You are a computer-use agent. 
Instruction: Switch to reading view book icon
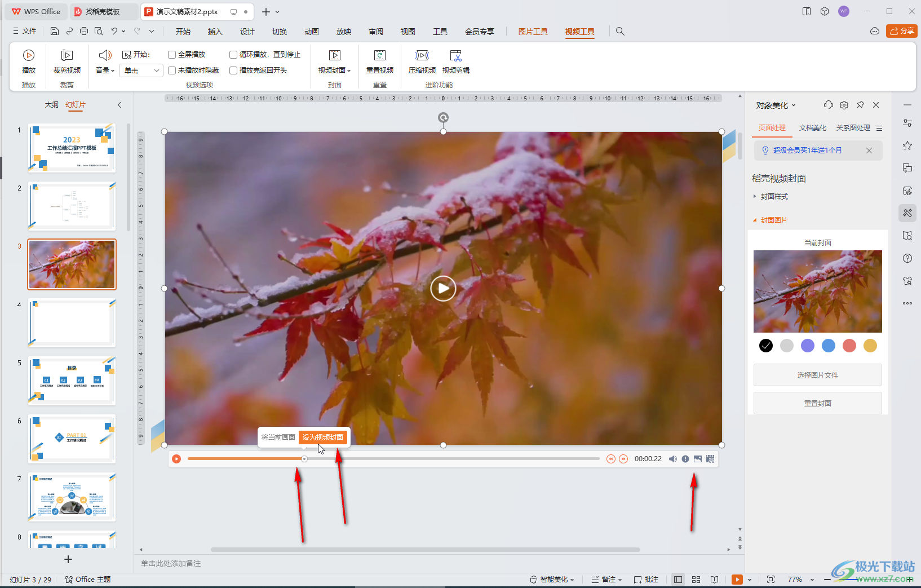[714, 580]
